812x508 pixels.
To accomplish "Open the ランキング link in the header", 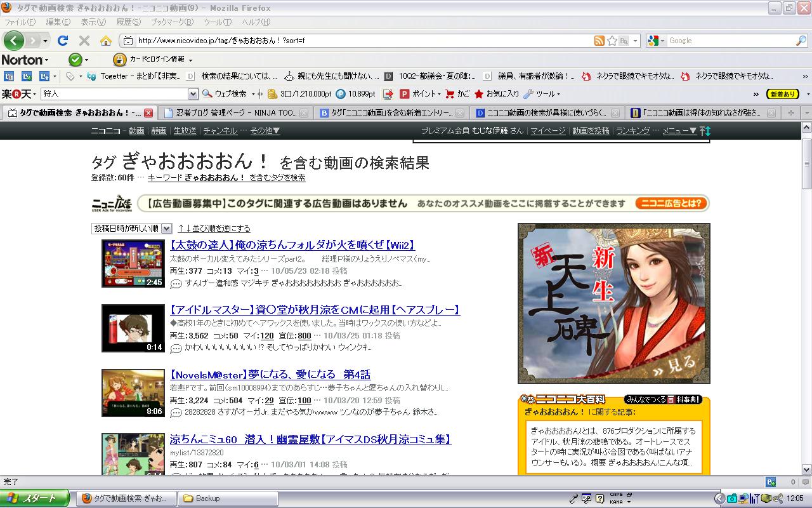I will coord(632,131).
